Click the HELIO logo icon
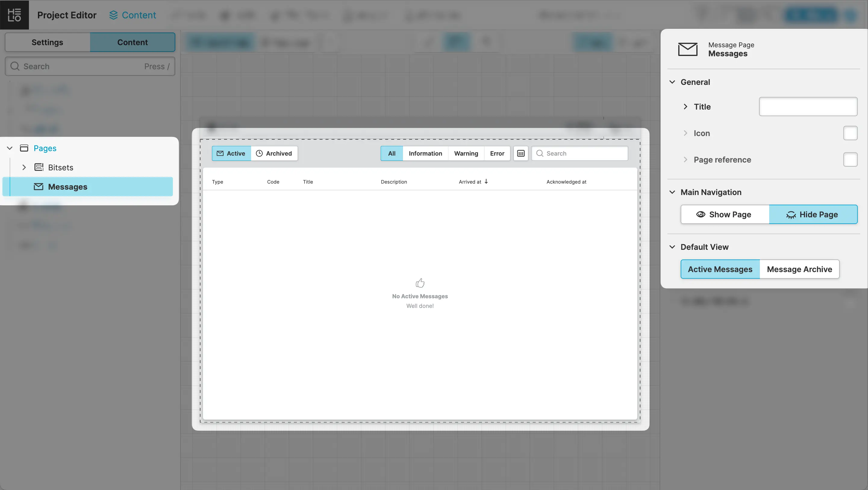 [14, 15]
